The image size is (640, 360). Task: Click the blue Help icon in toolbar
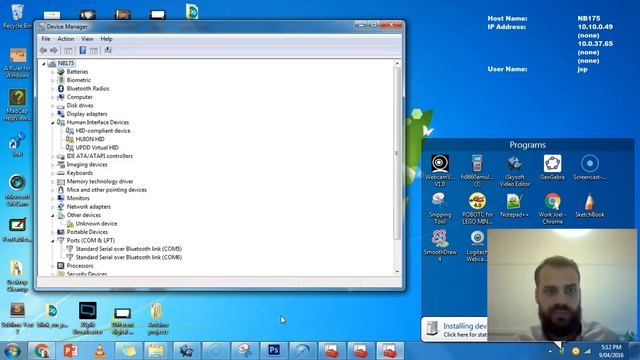coord(82,50)
